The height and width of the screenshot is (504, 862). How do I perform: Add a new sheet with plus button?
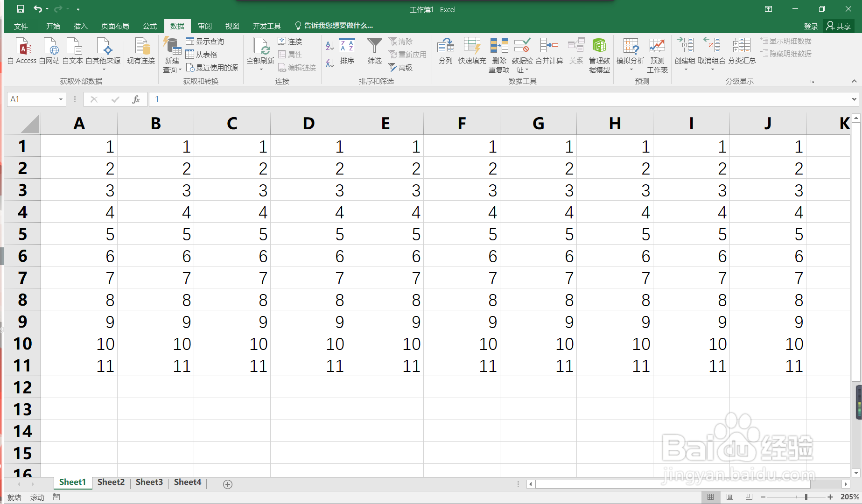click(228, 484)
